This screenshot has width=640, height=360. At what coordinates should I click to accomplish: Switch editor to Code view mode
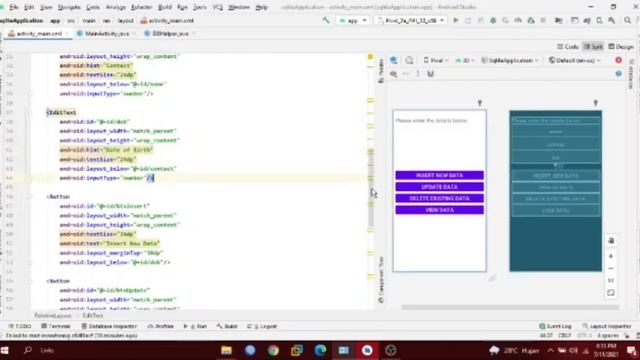click(x=568, y=47)
